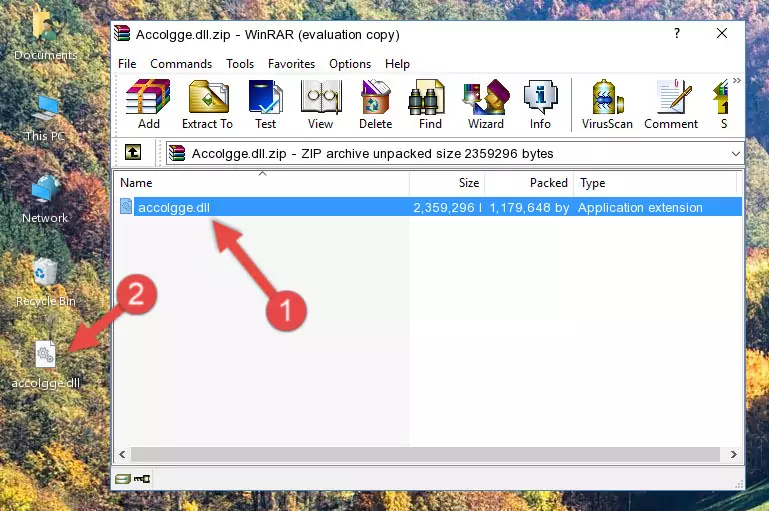
Task: Show archive Info
Action: click(x=540, y=104)
